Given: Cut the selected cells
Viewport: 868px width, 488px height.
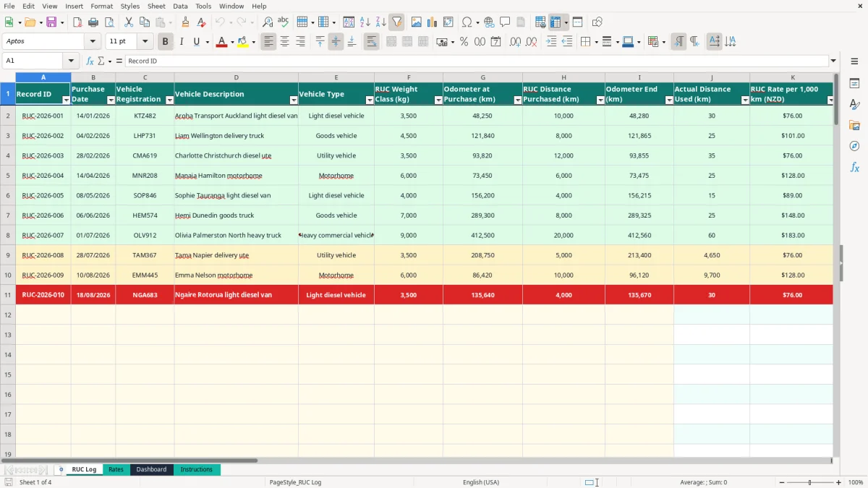Looking at the screenshot, I should (129, 22).
